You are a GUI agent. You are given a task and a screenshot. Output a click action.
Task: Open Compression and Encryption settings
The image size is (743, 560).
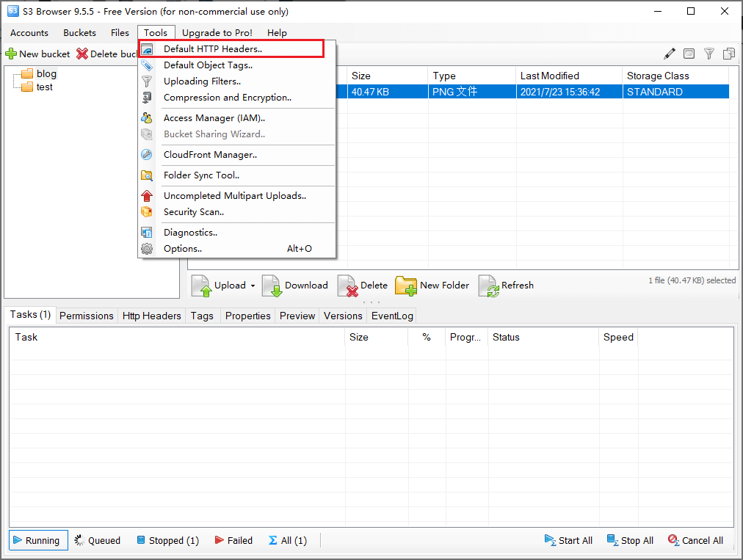tap(237, 97)
